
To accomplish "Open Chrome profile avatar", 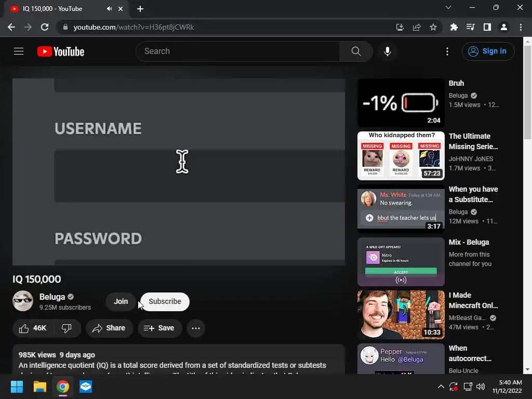I will tap(504, 27).
